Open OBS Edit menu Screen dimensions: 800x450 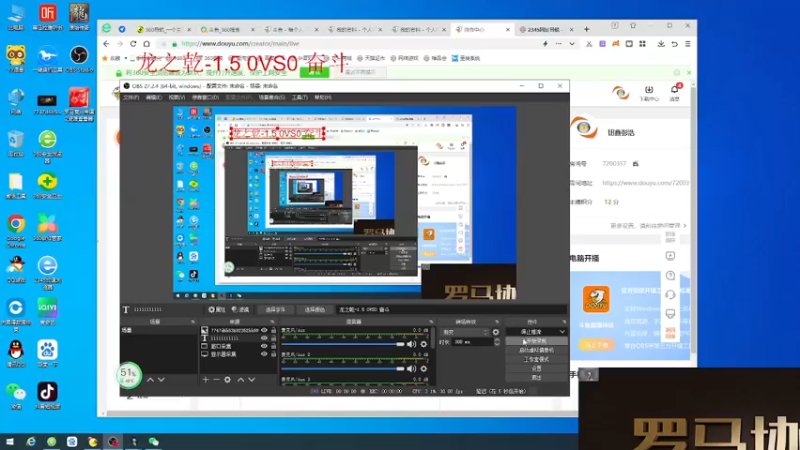[x=154, y=97]
